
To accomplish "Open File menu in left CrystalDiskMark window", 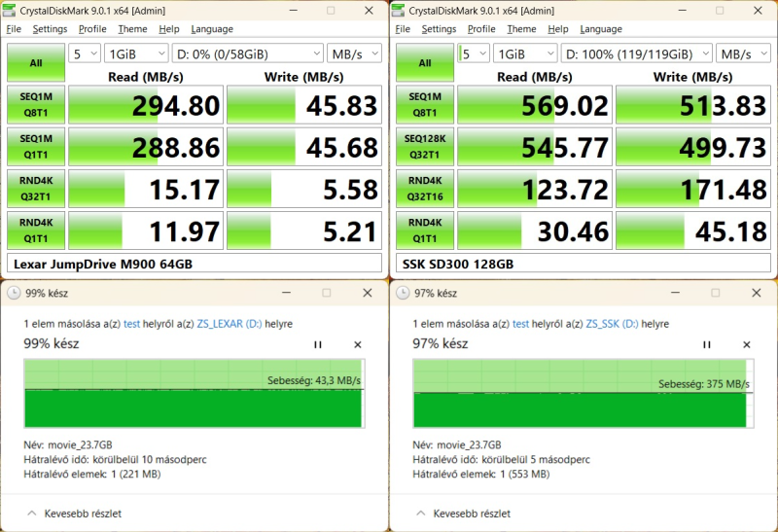I will (14, 29).
